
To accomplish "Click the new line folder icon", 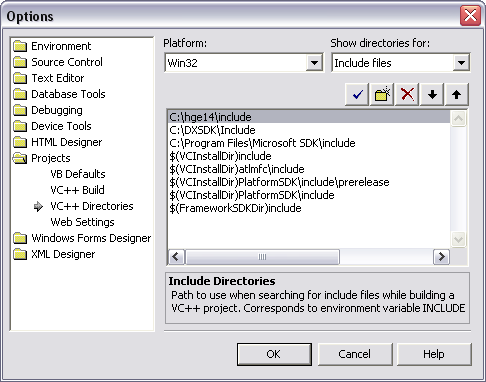I will (382, 95).
